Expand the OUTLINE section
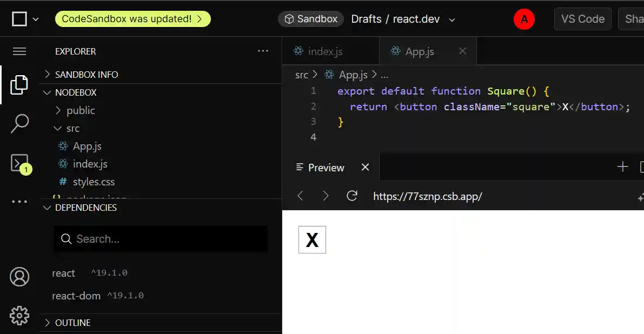Image resolution: width=644 pixels, height=334 pixels. pos(72,323)
